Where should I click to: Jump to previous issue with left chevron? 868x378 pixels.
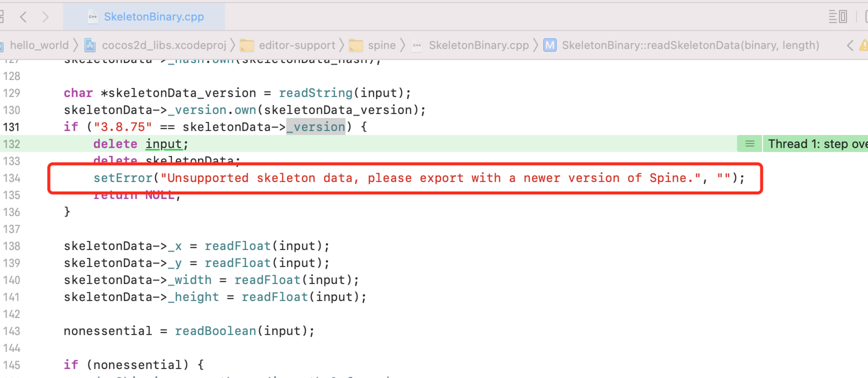click(850, 45)
